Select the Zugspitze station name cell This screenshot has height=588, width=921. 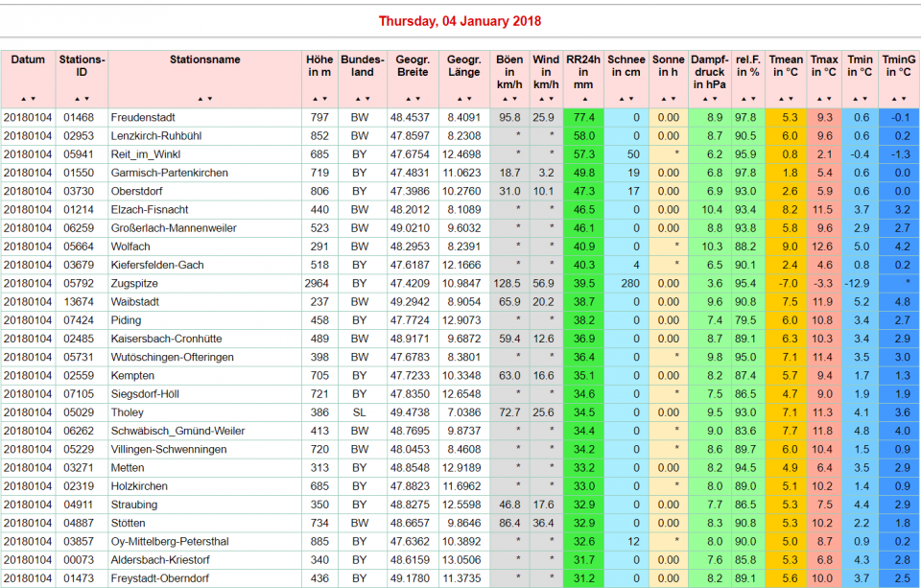134,283
